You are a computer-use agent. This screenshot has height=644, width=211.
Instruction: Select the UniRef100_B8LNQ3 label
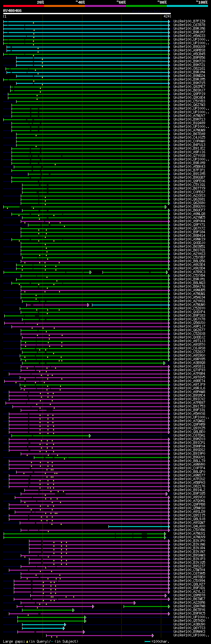189,283
